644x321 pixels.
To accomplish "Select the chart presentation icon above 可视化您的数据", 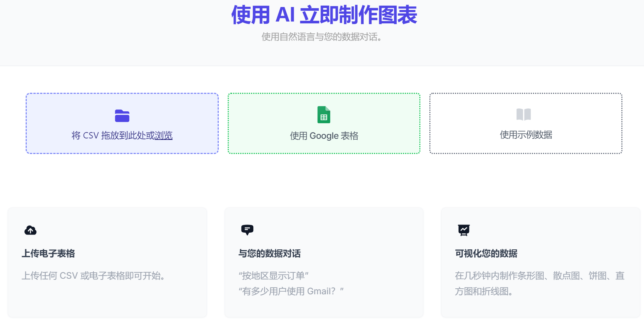I will point(464,230).
